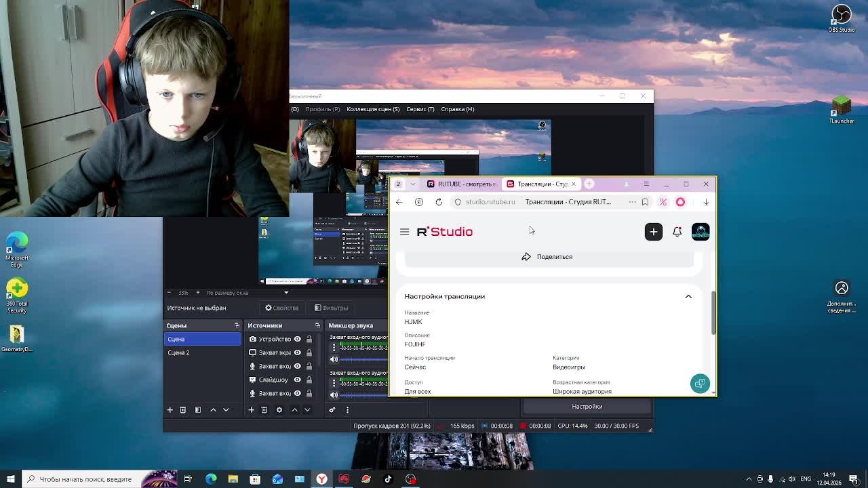
Task: Open options for first audio input capture
Action: point(334,347)
